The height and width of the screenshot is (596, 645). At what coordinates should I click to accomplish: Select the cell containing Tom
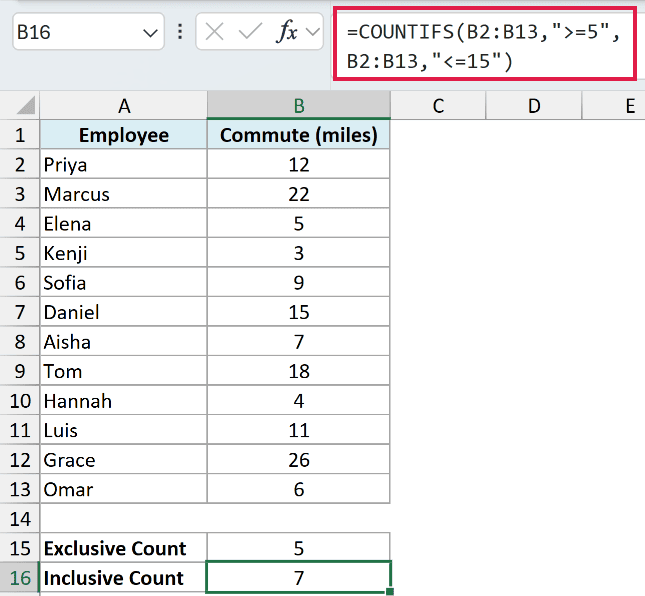(124, 371)
